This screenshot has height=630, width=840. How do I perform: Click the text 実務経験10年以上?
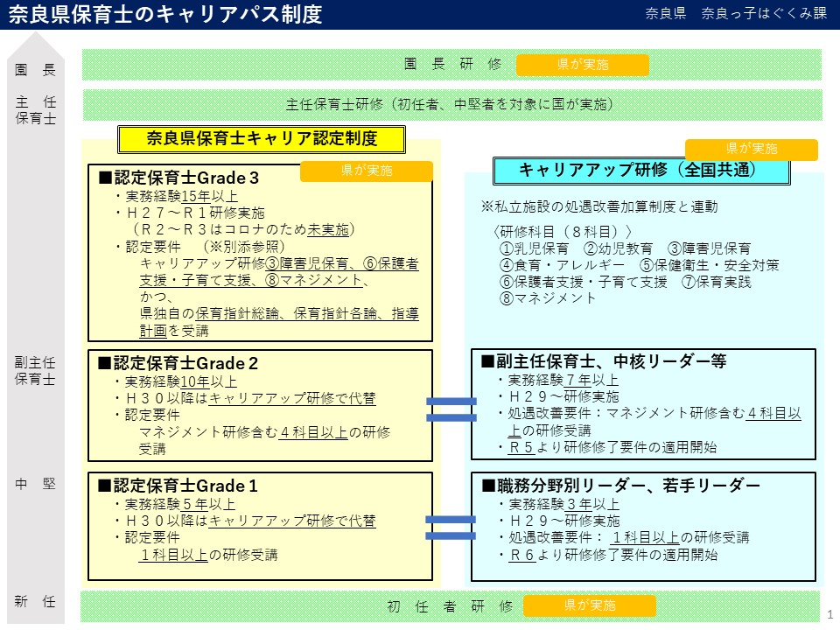pyautogui.click(x=181, y=382)
